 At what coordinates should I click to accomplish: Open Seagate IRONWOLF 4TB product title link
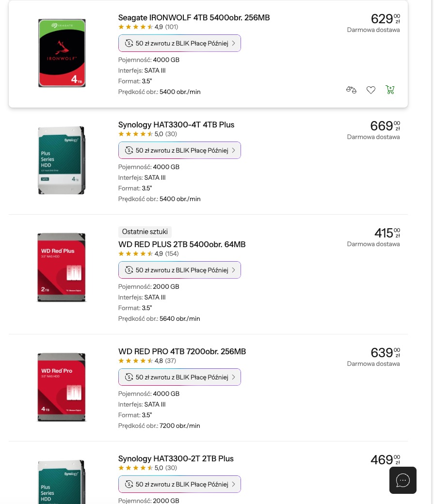194,18
